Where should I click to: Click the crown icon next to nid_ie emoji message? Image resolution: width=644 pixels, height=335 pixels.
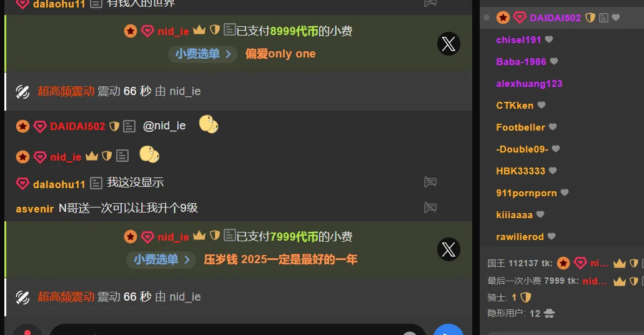pyautogui.click(x=92, y=156)
